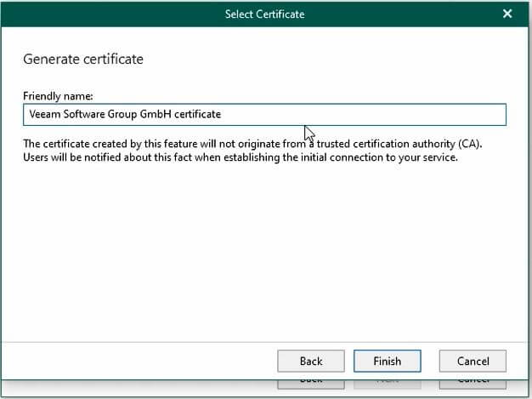Click Finish to generate the certificate
The image size is (532, 399).
coord(388,361)
